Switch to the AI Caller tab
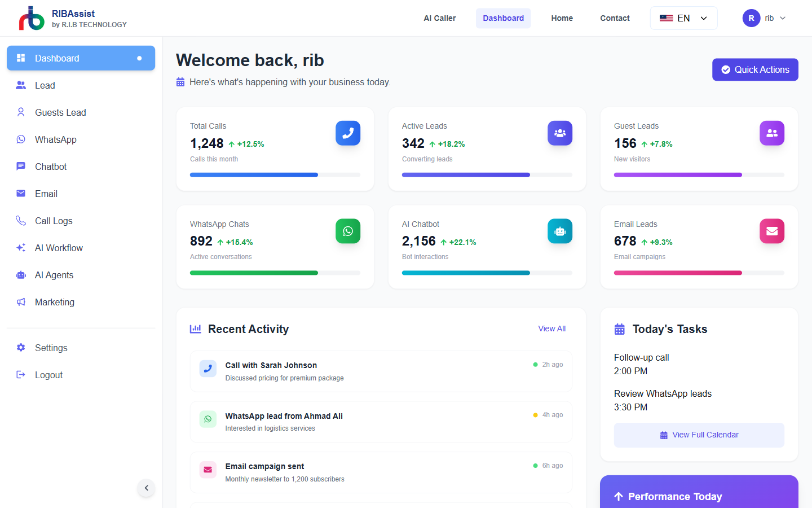 (439, 17)
